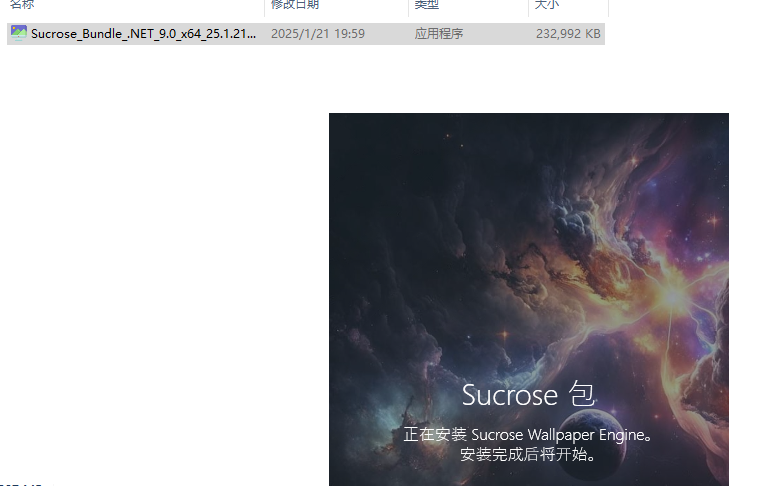The width and height of the screenshot is (779, 486).
Task: Sort files by 修改日期 column header
Action: point(295,5)
